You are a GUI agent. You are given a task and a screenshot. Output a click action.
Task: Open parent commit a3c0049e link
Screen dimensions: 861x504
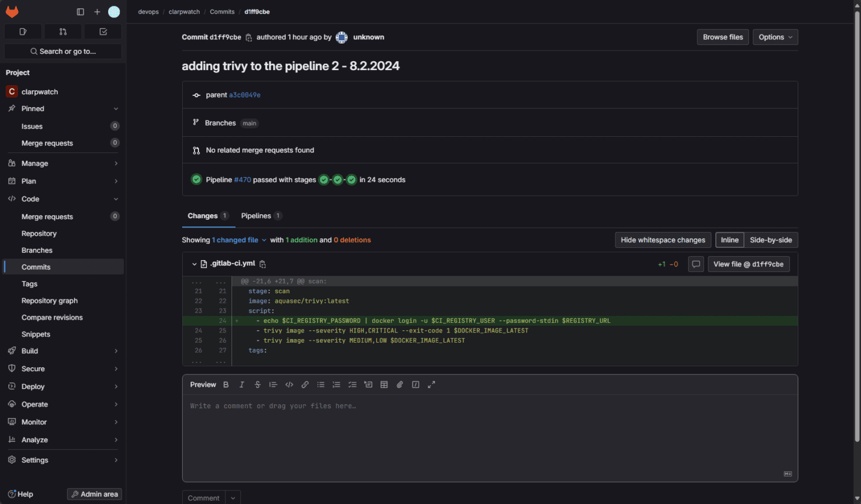point(244,95)
